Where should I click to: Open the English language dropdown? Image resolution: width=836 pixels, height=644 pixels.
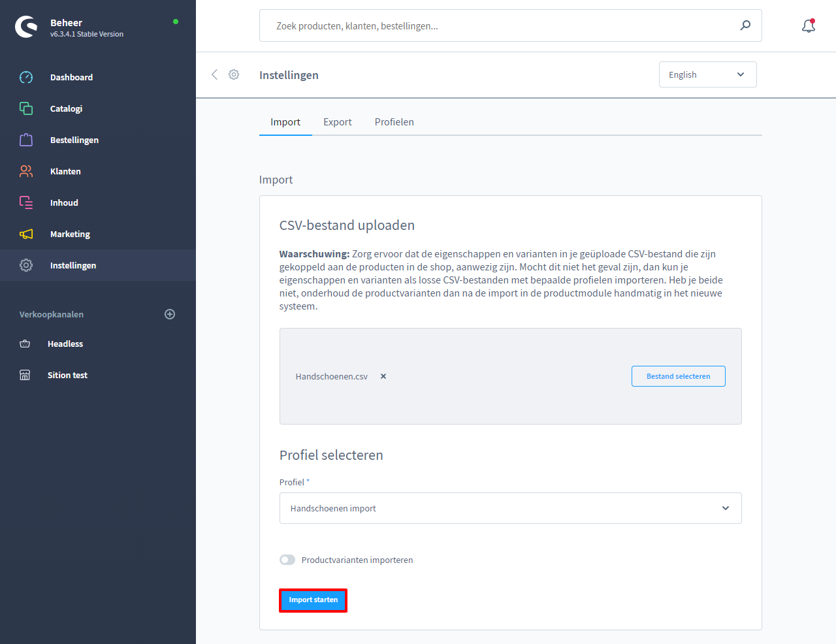[x=707, y=74]
